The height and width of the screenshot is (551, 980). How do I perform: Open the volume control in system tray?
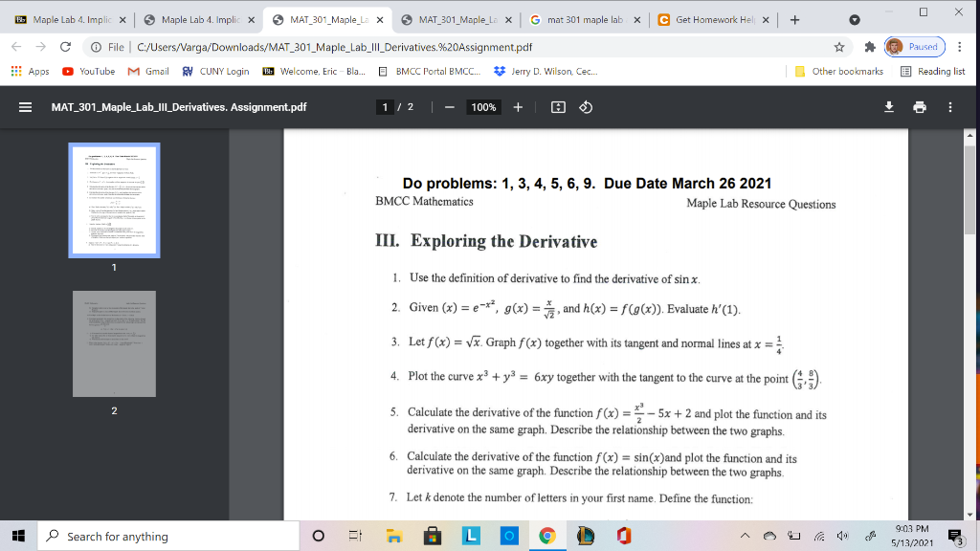(x=843, y=536)
